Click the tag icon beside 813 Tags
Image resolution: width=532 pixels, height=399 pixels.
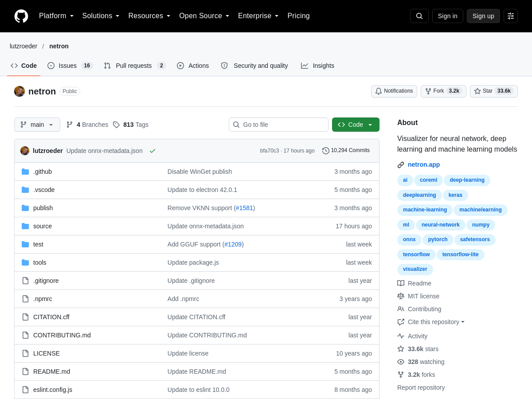pyautogui.click(x=116, y=125)
